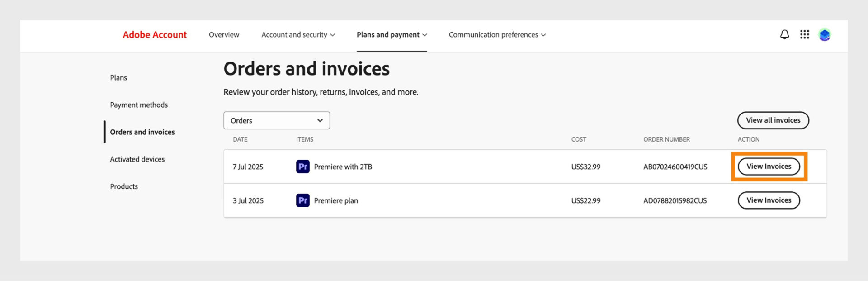
Task: Expand Plans and payment menu
Action: click(x=392, y=35)
